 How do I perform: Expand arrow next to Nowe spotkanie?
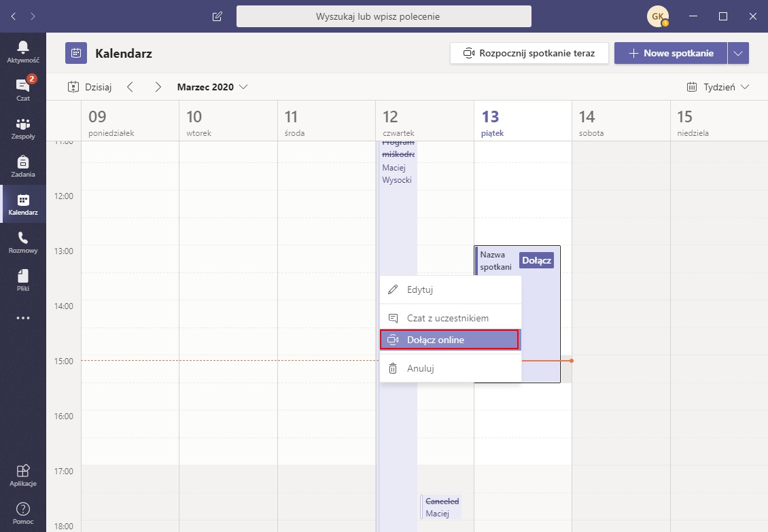(738, 53)
